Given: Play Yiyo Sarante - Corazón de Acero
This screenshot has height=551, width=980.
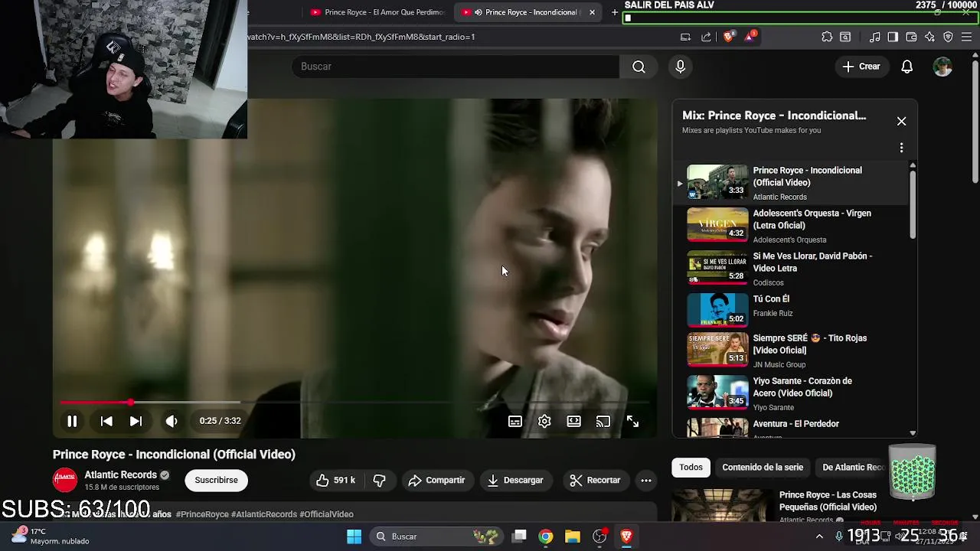Looking at the screenshot, I should pyautogui.click(x=791, y=393).
